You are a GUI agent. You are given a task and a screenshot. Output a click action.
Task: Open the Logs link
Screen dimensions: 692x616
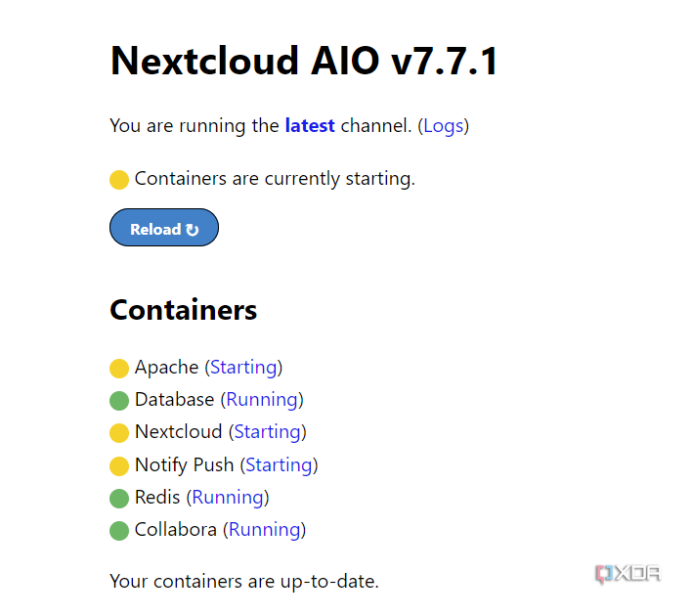click(x=444, y=126)
